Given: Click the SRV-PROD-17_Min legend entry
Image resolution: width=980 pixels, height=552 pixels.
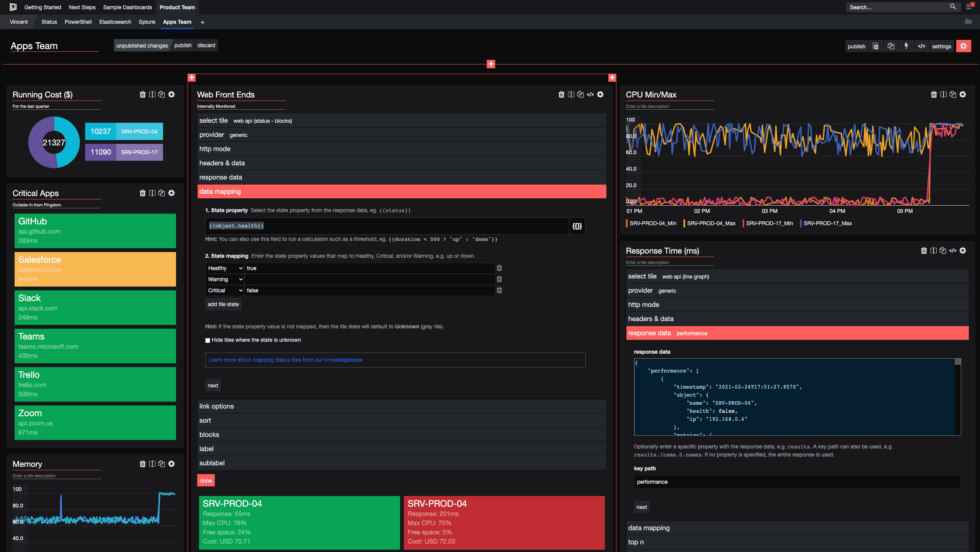Looking at the screenshot, I should 768,223.
